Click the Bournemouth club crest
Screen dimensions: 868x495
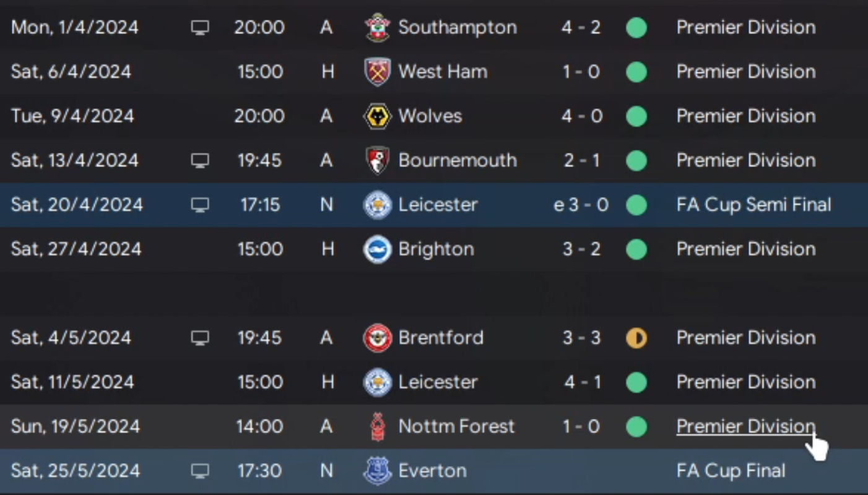pyautogui.click(x=377, y=161)
